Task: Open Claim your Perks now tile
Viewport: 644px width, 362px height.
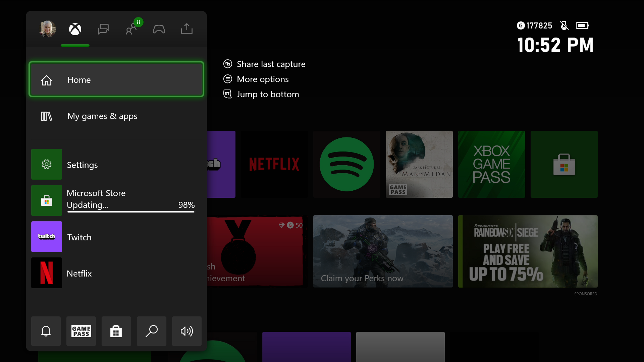Action: pyautogui.click(x=383, y=251)
